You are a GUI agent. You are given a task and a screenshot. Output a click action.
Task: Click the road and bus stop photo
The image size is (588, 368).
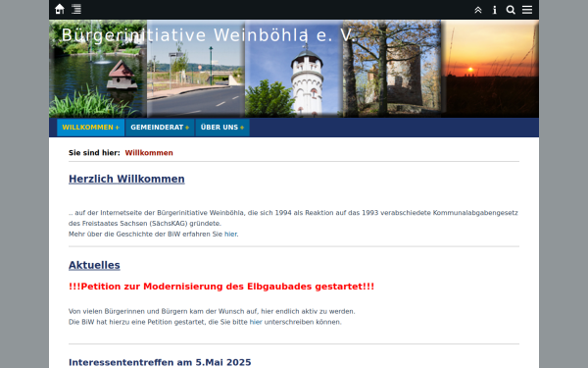coord(196,69)
